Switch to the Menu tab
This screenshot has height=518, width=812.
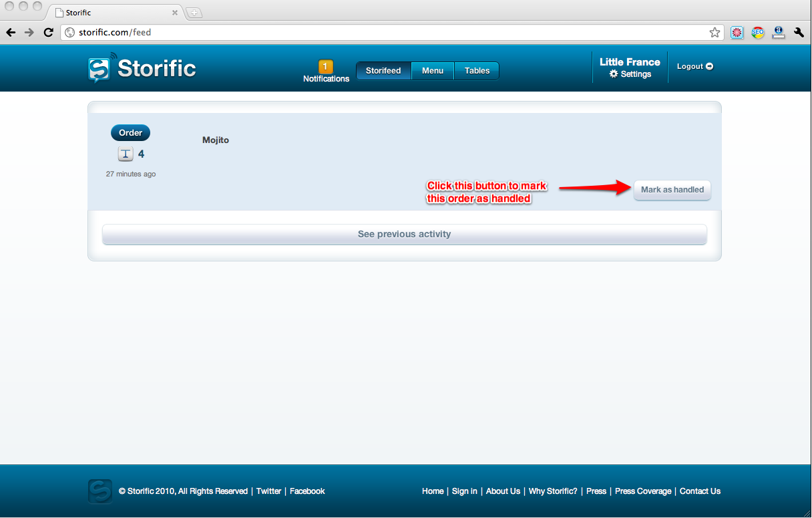click(x=432, y=71)
